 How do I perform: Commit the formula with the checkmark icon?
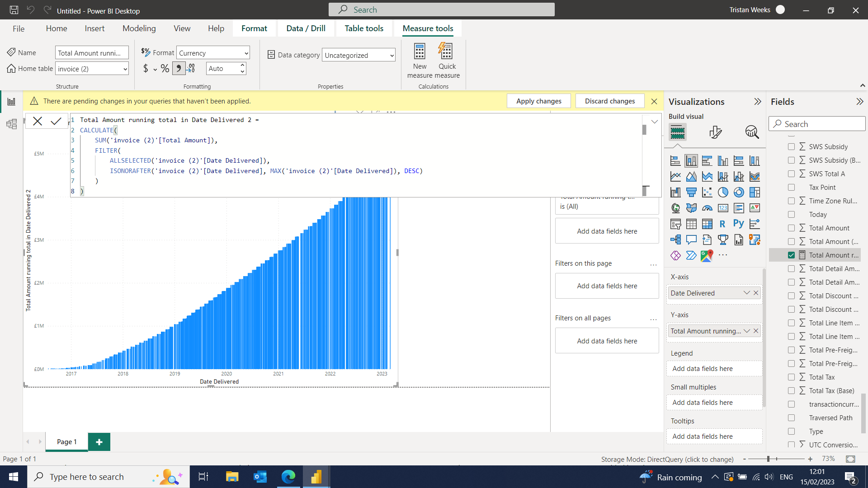[56, 121]
